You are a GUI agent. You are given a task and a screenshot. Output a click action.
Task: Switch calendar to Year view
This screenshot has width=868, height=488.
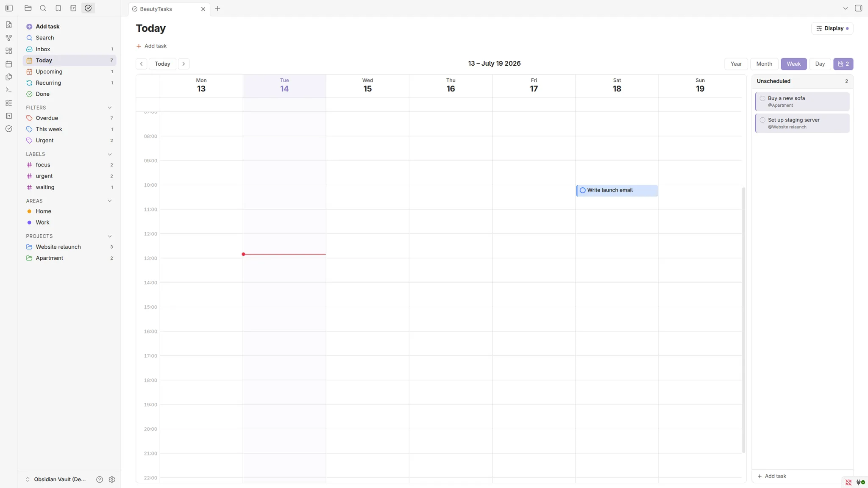pyautogui.click(x=736, y=64)
